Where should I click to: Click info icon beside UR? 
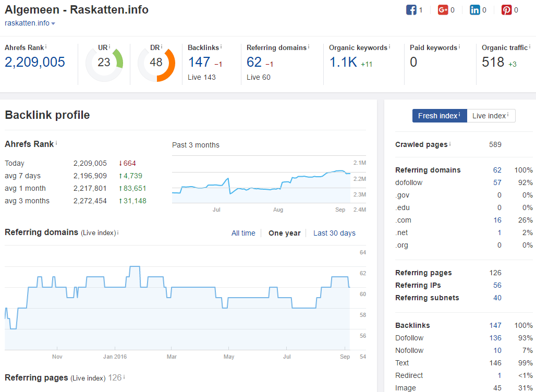[109, 46]
